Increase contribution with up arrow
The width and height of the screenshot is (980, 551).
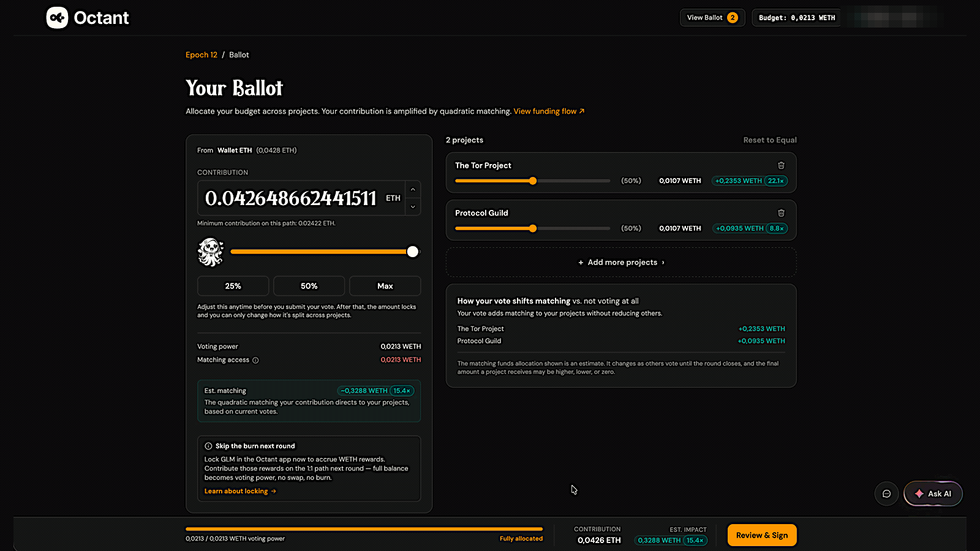click(x=413, y=190)
